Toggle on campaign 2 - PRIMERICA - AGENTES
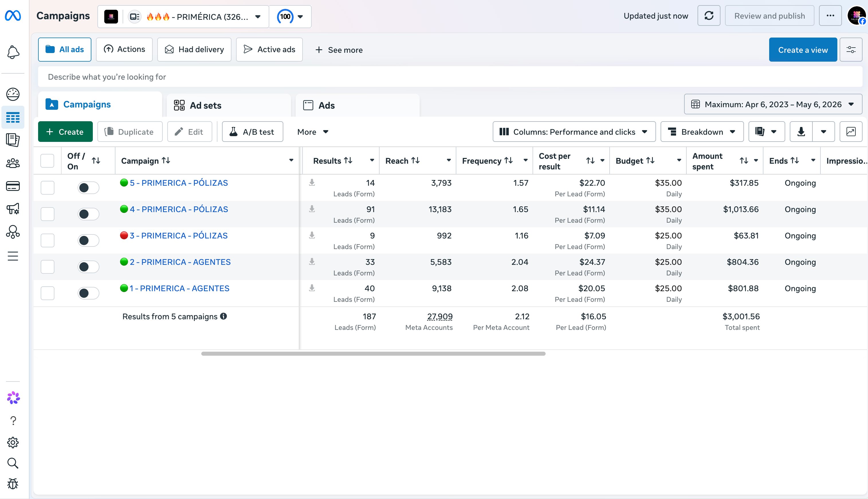 click(89, 267)
